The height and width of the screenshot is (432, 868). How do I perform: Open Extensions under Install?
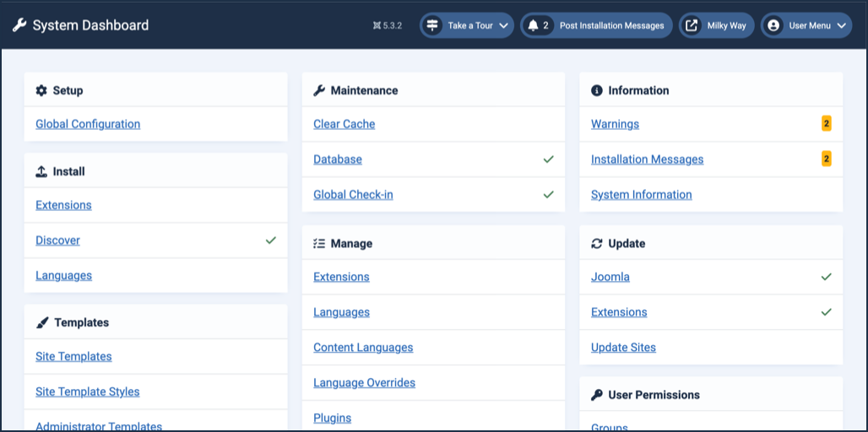(63, 205)
